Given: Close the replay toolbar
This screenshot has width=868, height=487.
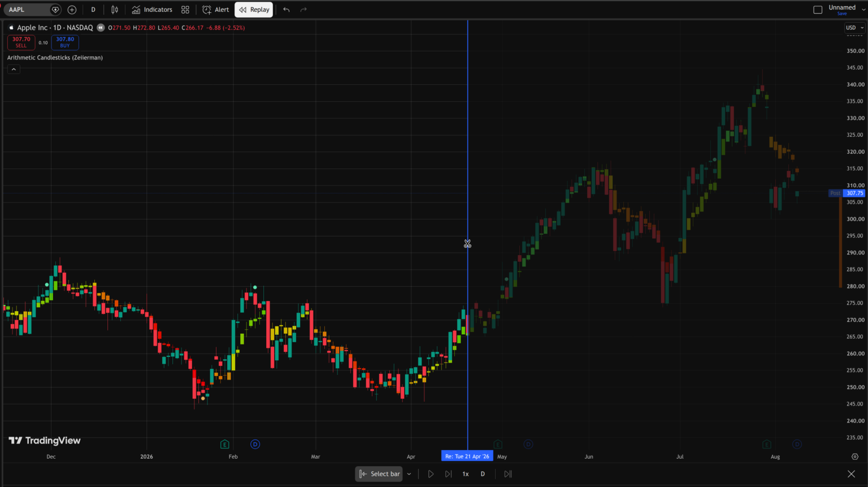Looking at the screenshot, I should click(x=851, y=474).
